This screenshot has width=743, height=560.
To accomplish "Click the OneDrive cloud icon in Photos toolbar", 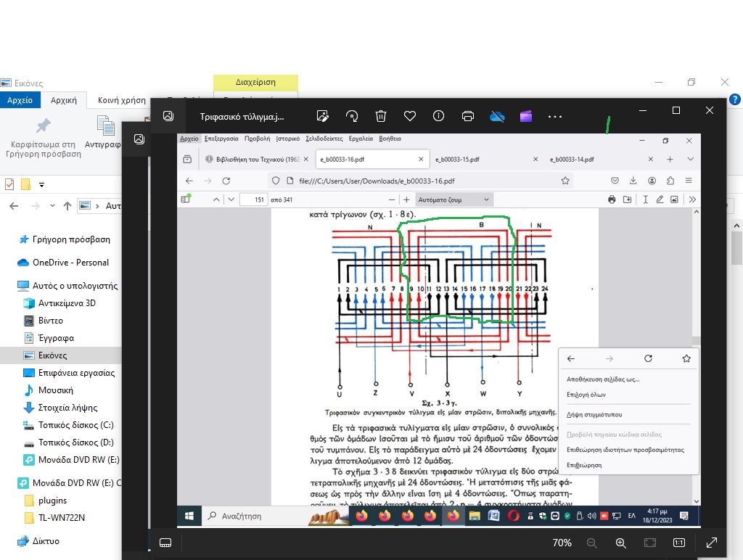I will [x=497, y=116].
